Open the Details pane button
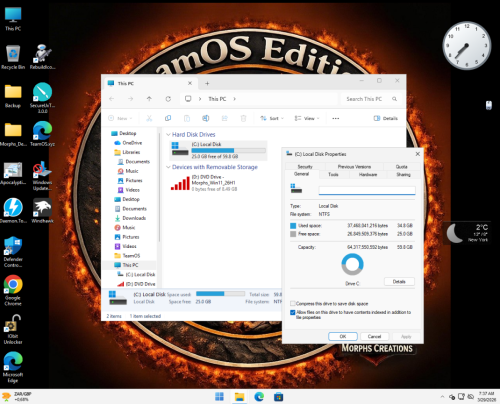Viewport: 500px width, 404px height. tap(386, 118)
